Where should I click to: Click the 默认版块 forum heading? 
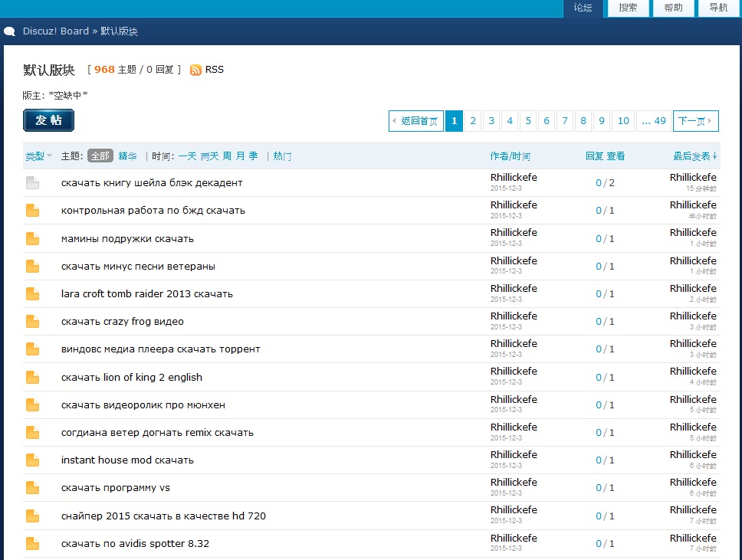click(x=49, y=70)
